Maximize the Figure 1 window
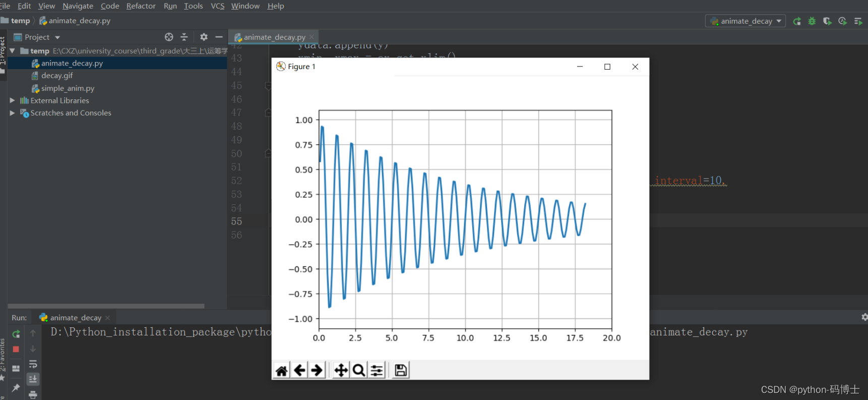 point(607,67)
